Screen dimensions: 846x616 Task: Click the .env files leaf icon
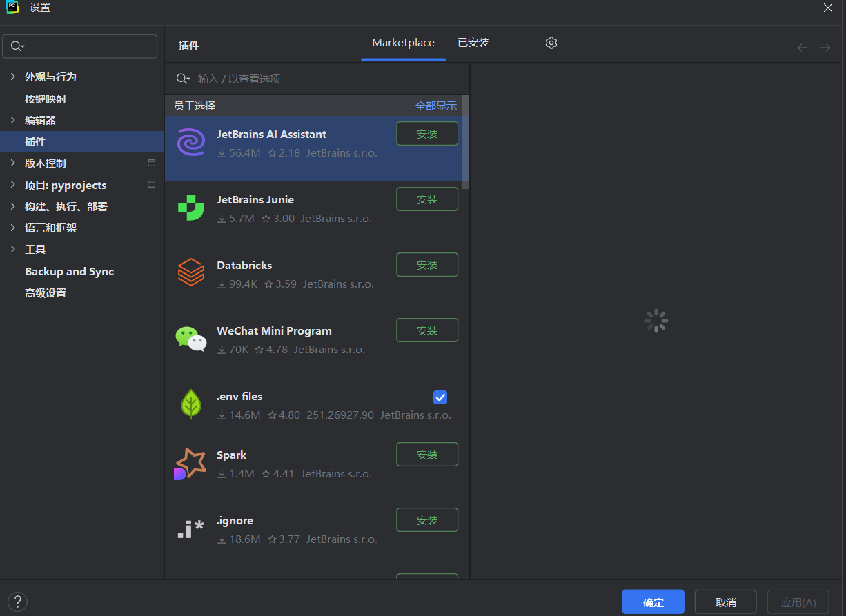191,404
